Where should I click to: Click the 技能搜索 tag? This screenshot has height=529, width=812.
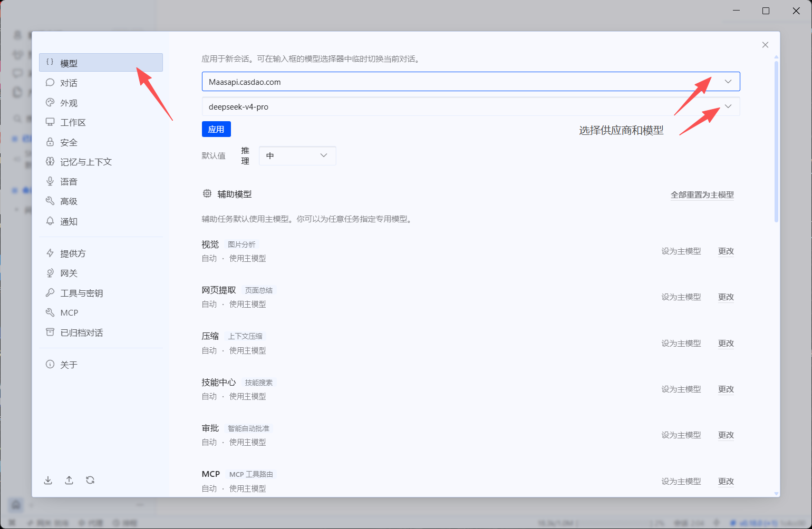coord(259,383)
